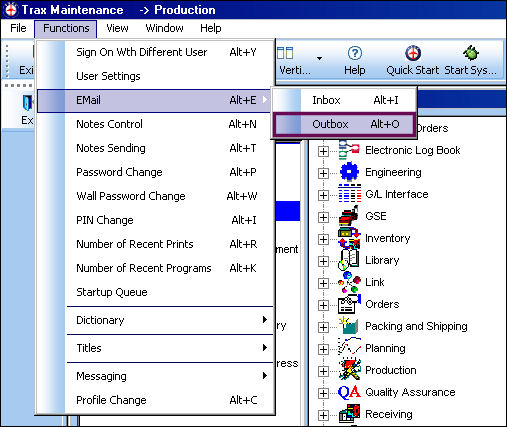507x427 pixels.
Task: Click the Production module icon
Action: (x=349, y=370)
